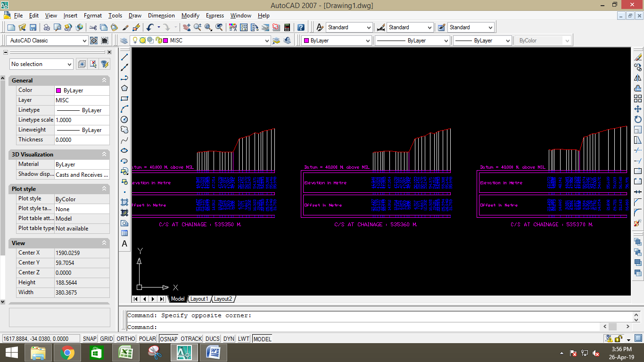Toggle lineweight display with the LWT button
The width and height of the screenshot is (644, 362).
point(243,338)
